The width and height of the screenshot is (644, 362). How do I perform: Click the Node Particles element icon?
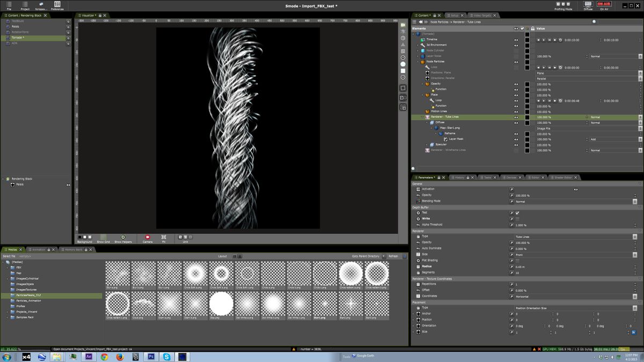click(x=423, y=62)
